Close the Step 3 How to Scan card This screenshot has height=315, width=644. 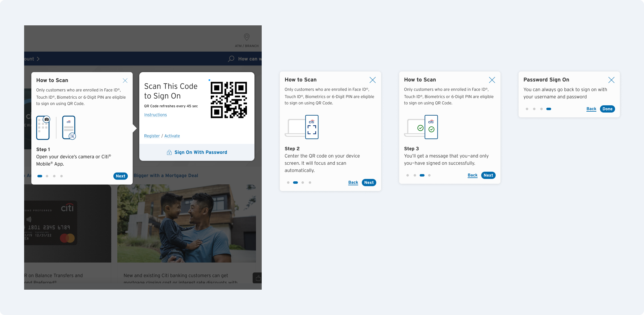(x=492, y=80)
